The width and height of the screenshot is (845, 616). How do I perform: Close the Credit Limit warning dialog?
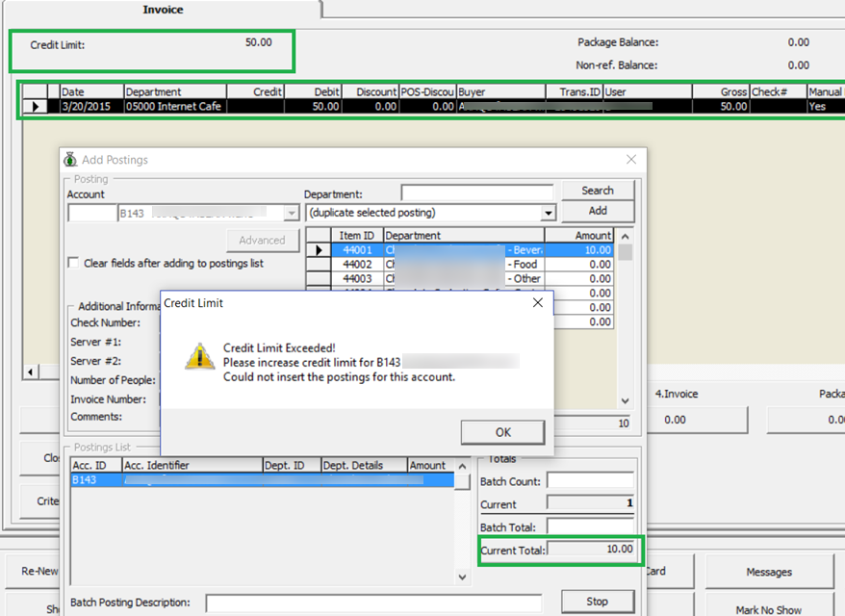click(537, 303)
